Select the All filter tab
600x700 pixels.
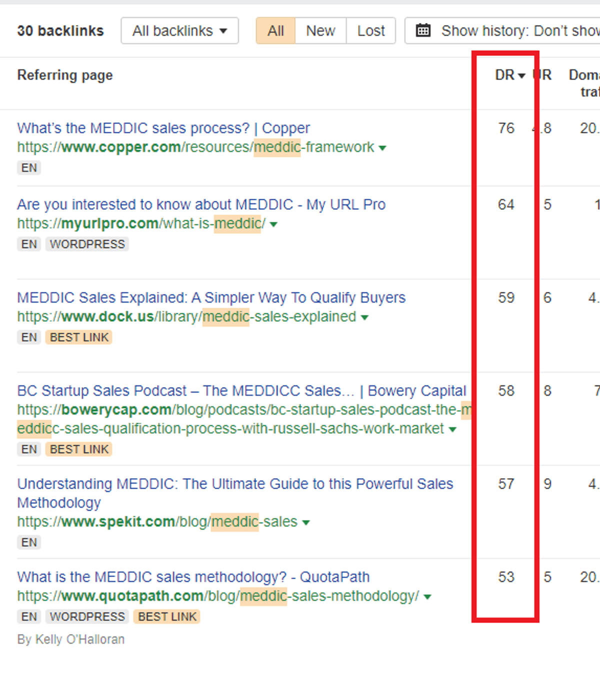pos(275,31)
